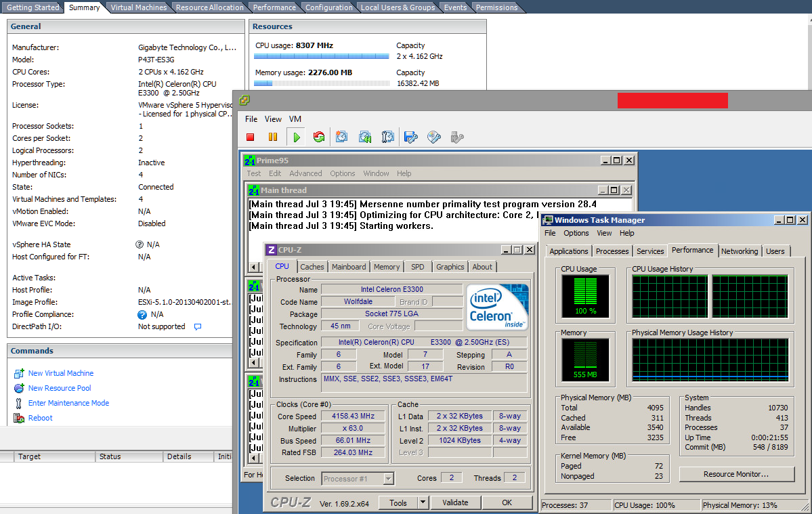Click the Profile Compliance info icon

point(142,315)
